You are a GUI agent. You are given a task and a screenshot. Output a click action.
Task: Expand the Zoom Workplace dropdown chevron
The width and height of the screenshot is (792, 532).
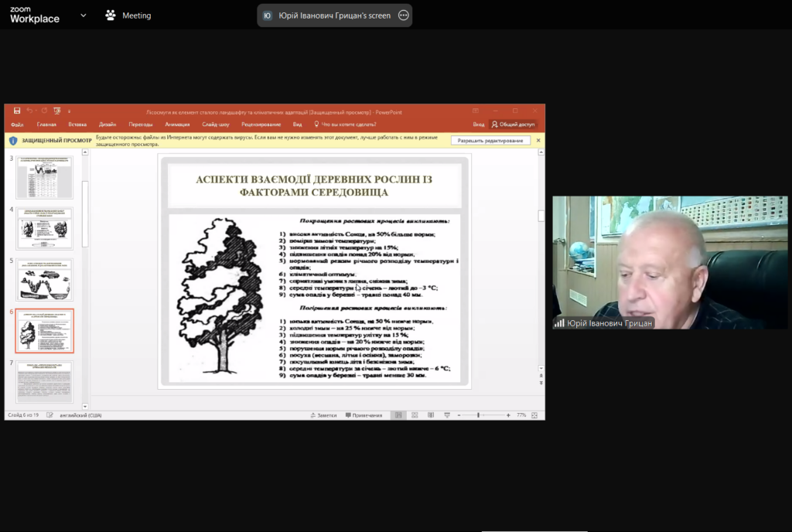pos(84,15)
